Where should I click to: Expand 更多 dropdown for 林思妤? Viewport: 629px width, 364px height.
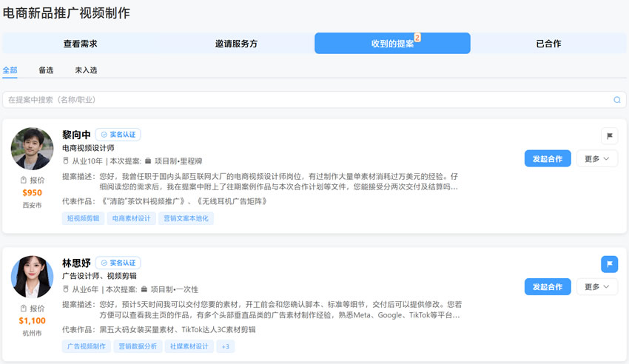(596, 286)
